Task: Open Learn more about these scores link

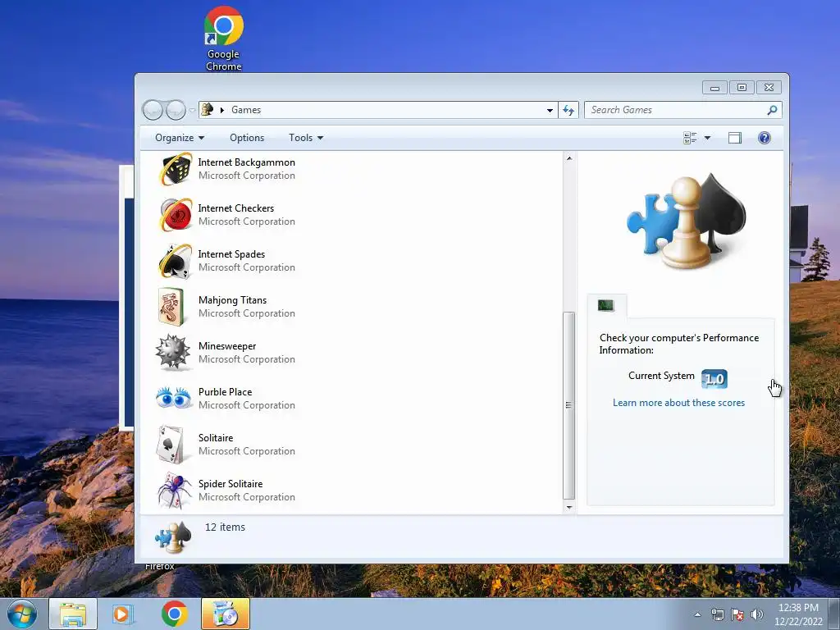Action: (x=678, y=402)
